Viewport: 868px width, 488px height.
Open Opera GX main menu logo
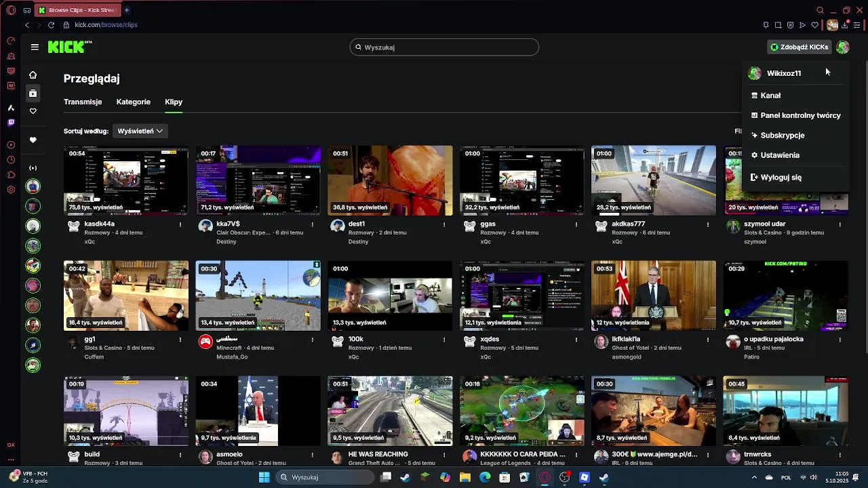pyautogui.click(x=11, y=10)
